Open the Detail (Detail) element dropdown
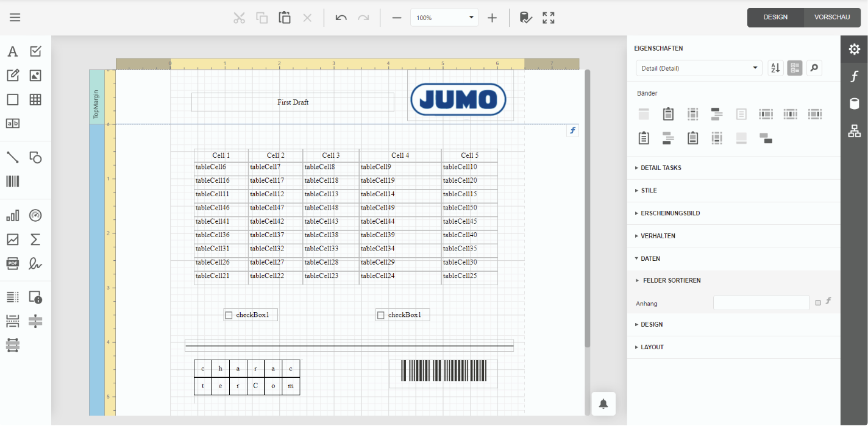This screenshot has height=426, width=868. 699,68
